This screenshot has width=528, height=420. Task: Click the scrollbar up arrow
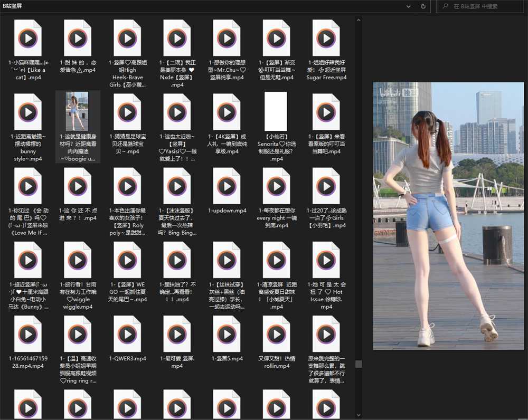tap(360, 20)
